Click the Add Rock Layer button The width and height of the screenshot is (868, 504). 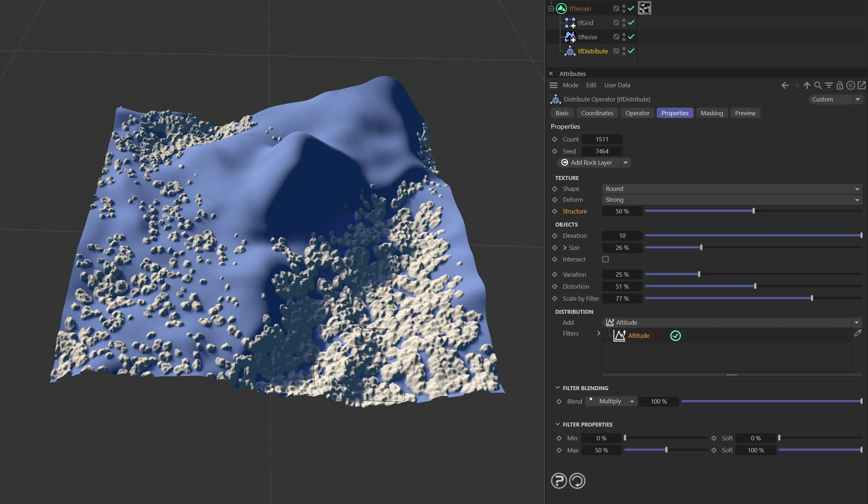tap(591, 163)
